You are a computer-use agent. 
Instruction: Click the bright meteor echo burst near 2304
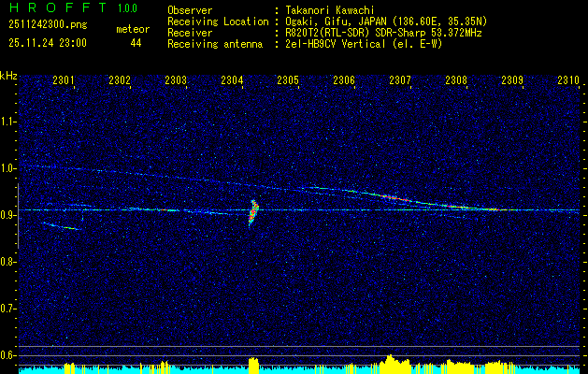click(x=253, y=212)
